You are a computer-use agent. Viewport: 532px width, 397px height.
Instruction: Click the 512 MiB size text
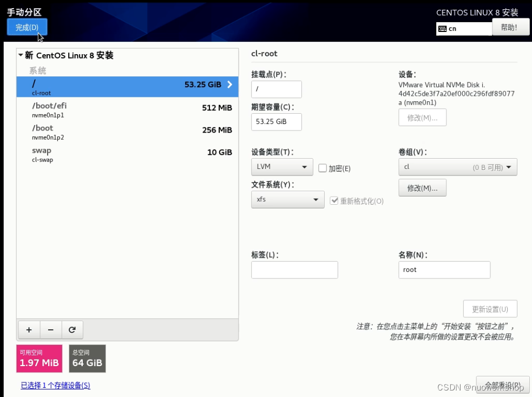pos(217,108)
